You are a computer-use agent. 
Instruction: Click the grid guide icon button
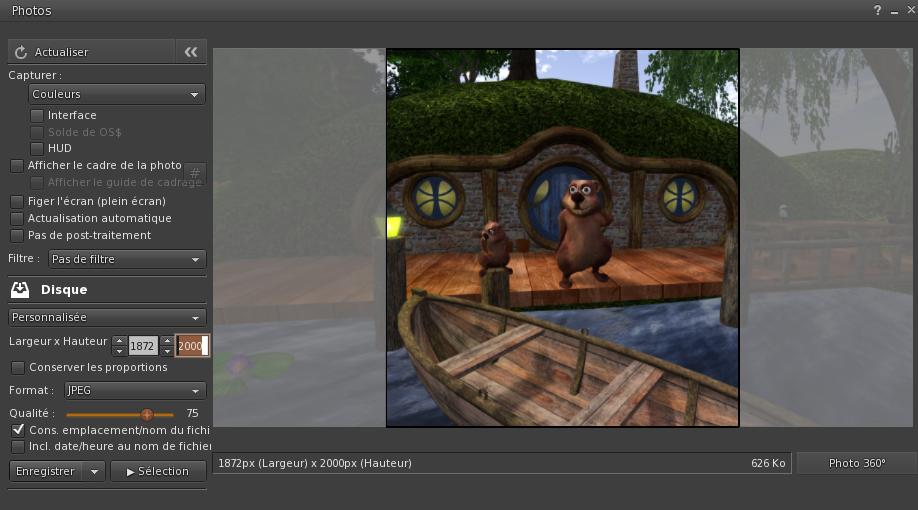pyautogui.click(x=195, y=173)
